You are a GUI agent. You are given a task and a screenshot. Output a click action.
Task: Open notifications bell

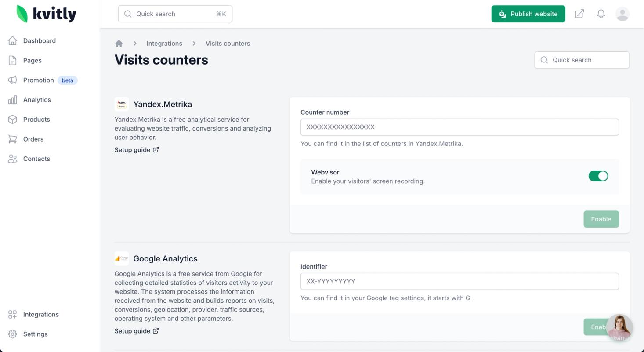coord(601,14)
